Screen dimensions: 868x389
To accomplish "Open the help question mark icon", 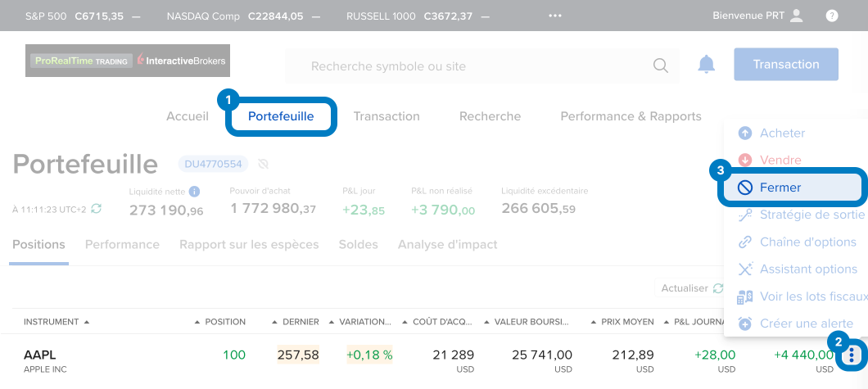I will coord(832,16).
